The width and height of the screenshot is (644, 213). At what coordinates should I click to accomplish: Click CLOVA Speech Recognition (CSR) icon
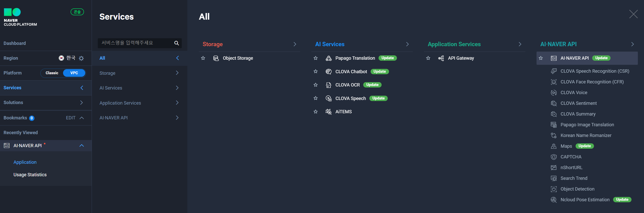pyautogui.click(x=554, y=71)
